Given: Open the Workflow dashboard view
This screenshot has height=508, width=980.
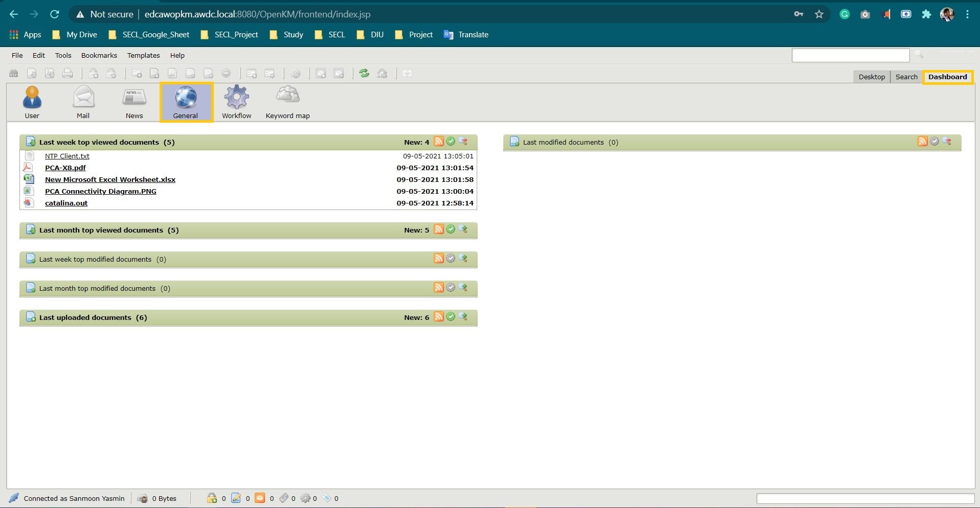Looking at the screenshot, I should click(236, 102).
